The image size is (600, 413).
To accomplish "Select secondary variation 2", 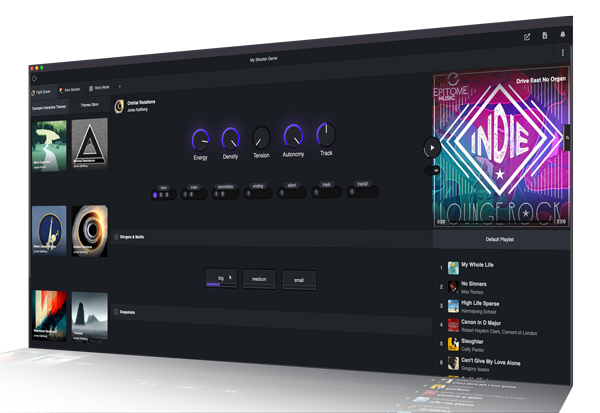I will (223, 194).
